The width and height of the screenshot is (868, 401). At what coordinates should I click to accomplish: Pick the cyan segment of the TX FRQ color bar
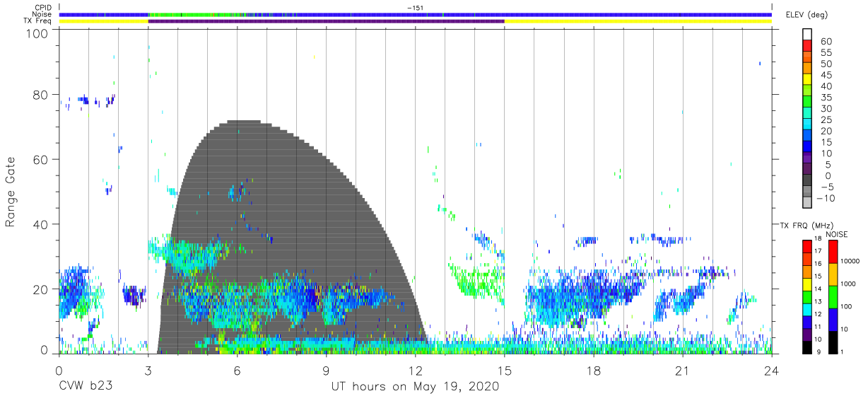pos(807,308)
